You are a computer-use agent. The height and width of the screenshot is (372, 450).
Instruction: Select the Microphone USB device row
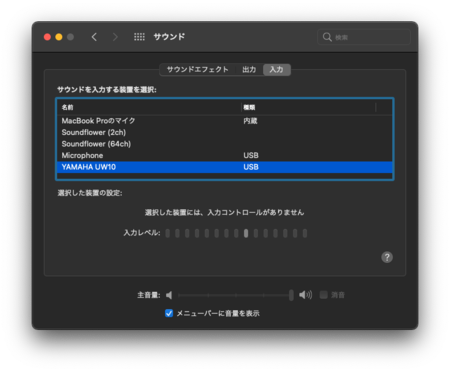225,155
